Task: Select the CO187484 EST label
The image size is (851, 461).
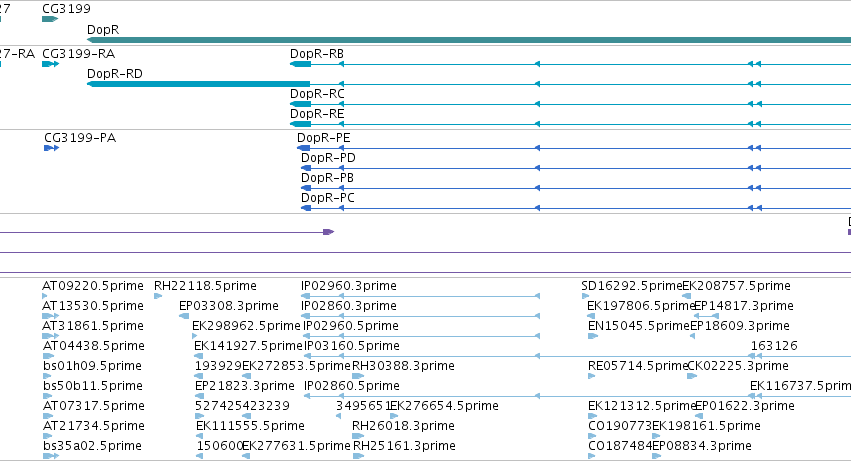Action: click(x=620, y=446)
